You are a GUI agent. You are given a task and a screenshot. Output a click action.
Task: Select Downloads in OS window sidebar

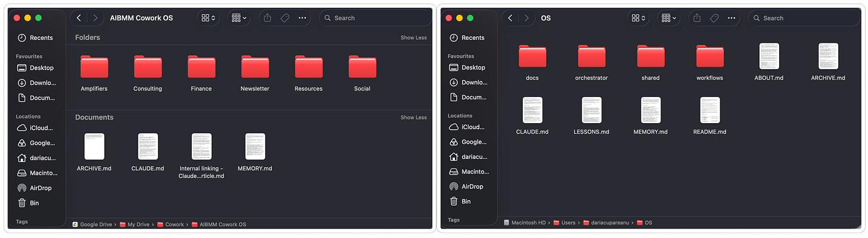469,82
